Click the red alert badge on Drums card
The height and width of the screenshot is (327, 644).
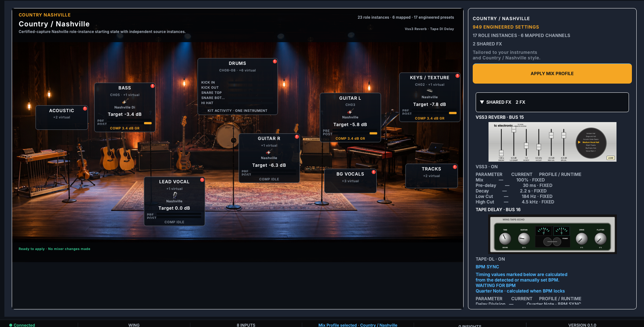[x=275, y=61]
